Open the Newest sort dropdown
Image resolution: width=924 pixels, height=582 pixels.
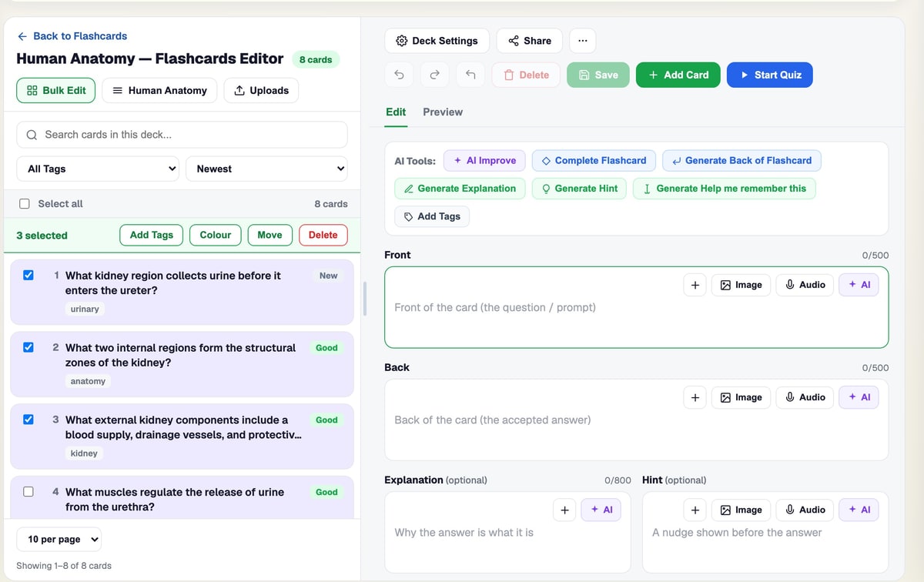click(266, 169)
